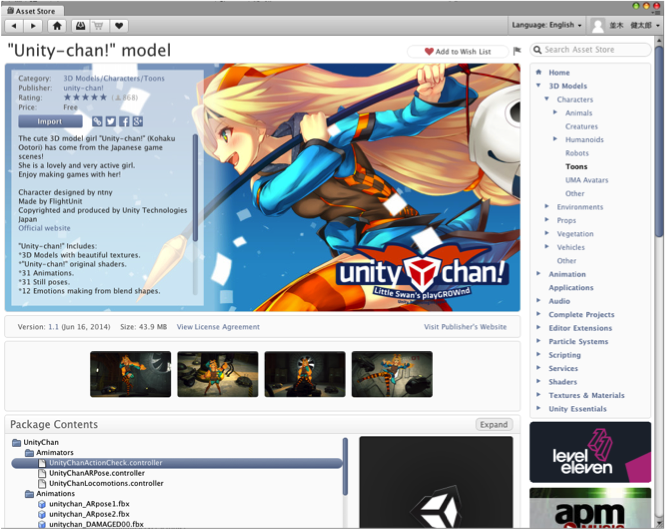Click the UnityChan root folder icon
The height and width of the screenshot is (529, 665).
[17, 442]
